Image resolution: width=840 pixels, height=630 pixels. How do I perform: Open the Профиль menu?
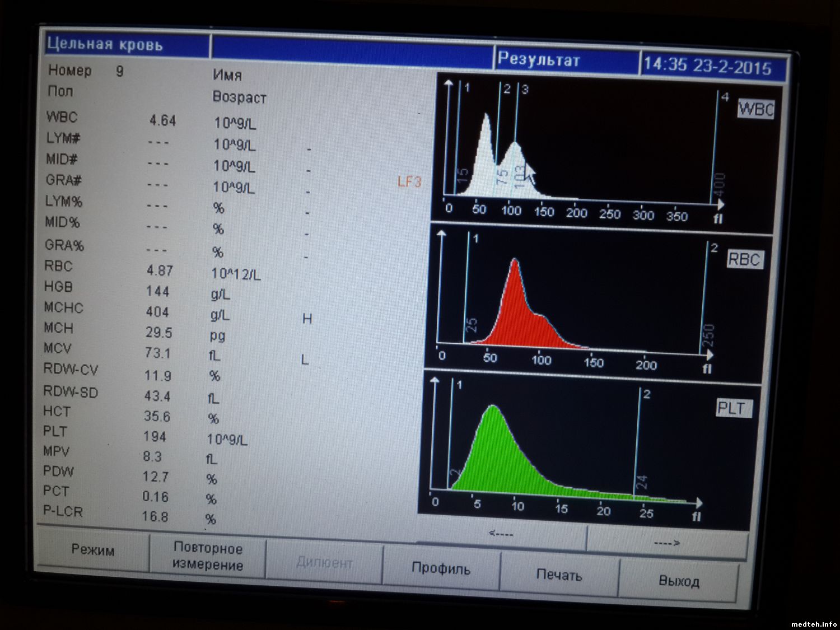pos(441,568)
